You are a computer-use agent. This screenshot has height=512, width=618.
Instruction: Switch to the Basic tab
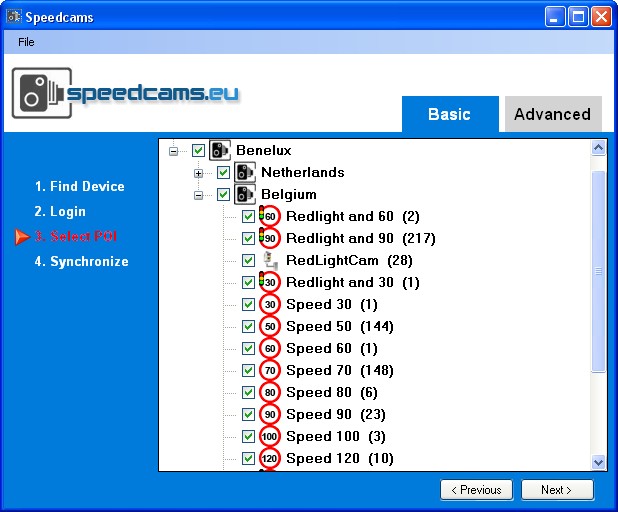pyautogui.click(x=450, y=114)
